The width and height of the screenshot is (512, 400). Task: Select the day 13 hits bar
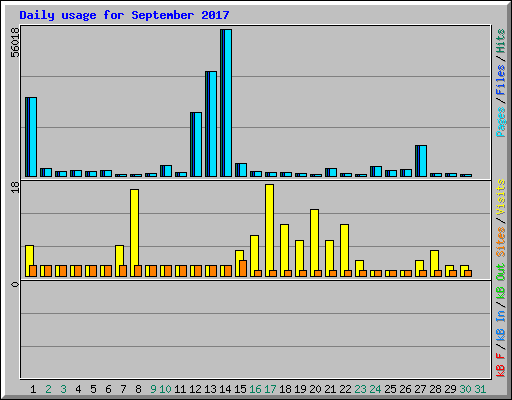211,124
